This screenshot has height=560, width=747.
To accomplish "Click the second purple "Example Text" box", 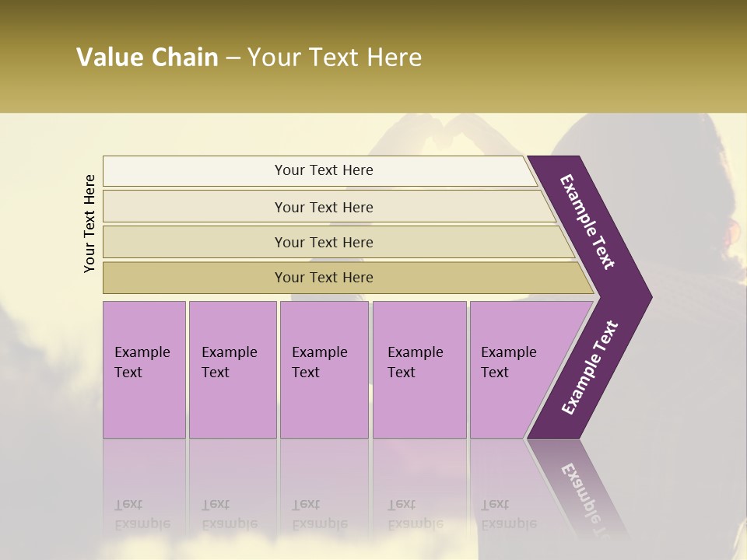I will [232, 369].
